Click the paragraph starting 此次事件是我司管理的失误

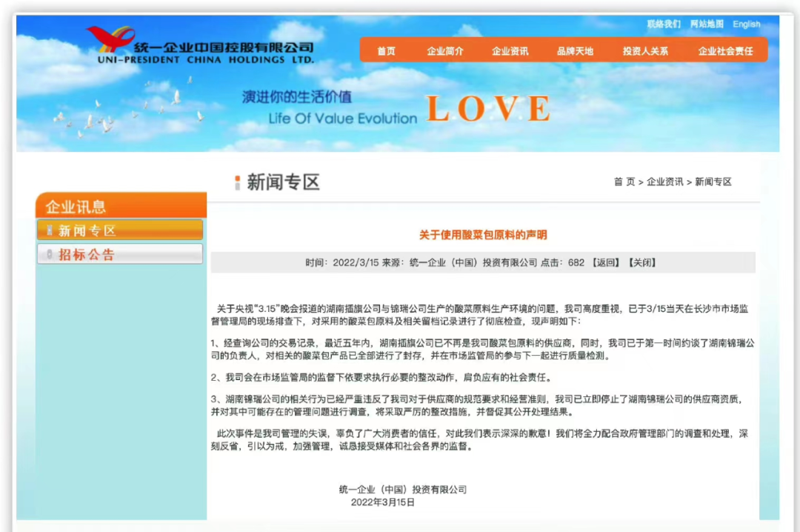tap(479, 439)
